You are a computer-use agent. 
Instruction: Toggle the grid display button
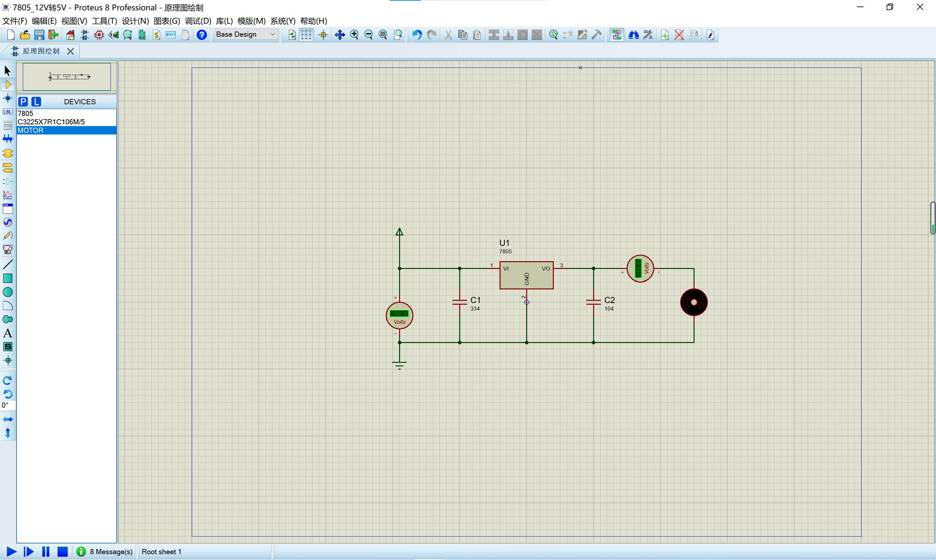[x=306, y=35]
